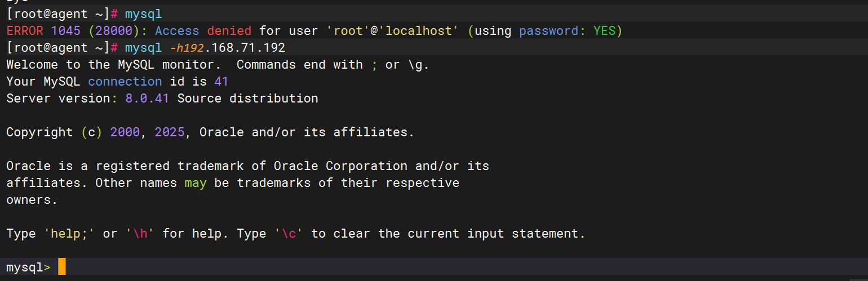Screen dimensions: 868x281
Task: Click the 'mysql>' prompt text
Action: (x=28, y=267)
